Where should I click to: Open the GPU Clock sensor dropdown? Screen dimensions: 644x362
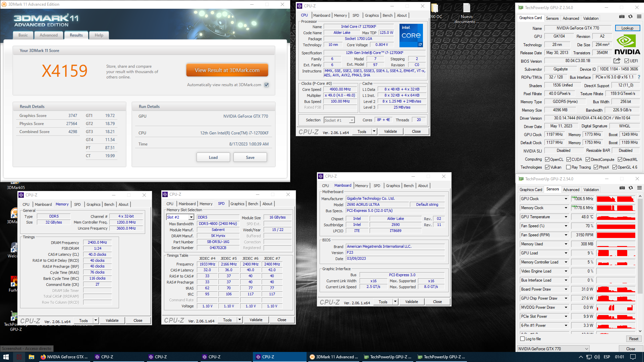[x=566, y=199]
